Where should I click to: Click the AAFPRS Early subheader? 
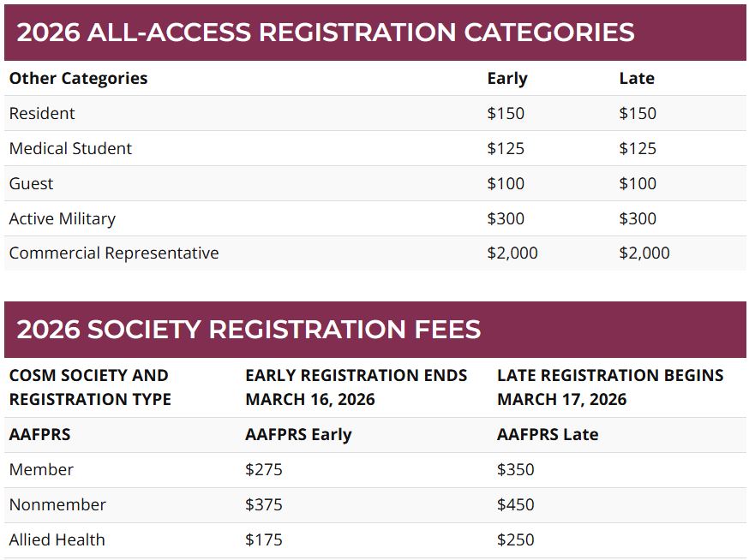pos(298,434)
